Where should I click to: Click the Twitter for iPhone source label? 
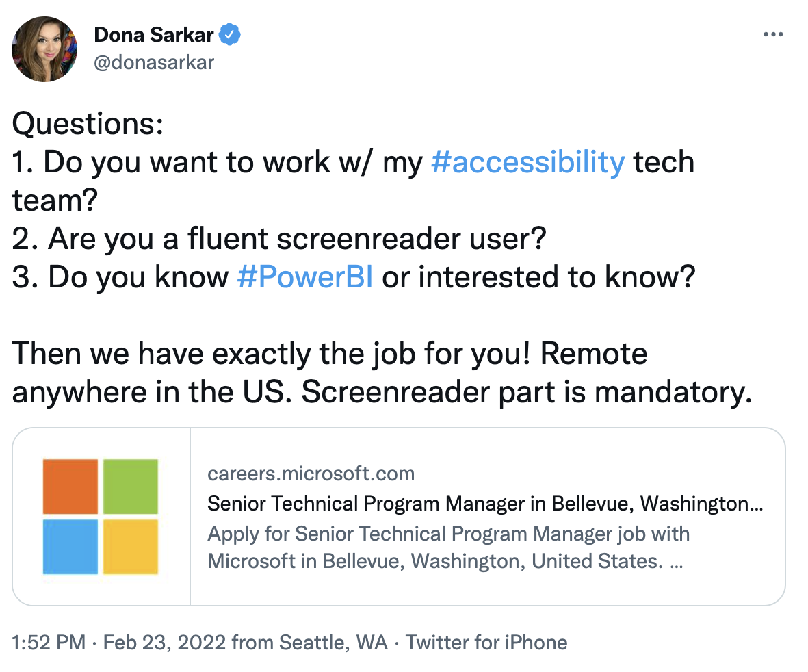(x=486, y=643)
